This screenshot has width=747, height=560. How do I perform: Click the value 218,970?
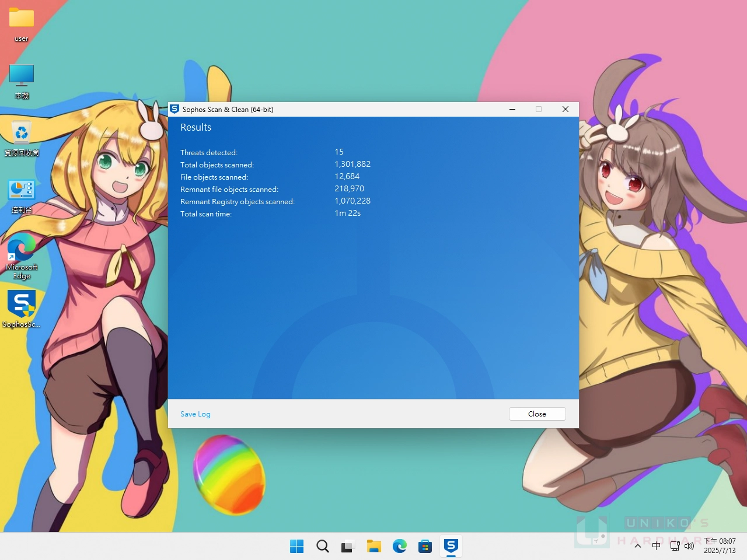click(349, 188)
